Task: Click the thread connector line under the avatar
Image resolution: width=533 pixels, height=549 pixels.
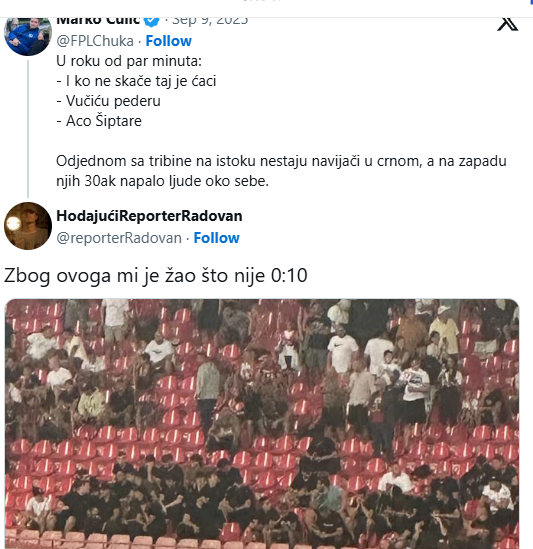Action: [x=28, y=129]
